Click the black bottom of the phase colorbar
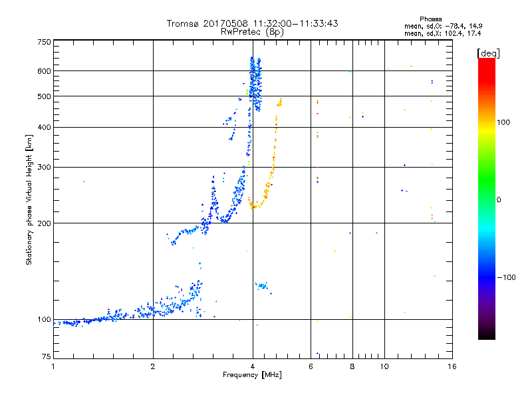Image resolution: width=532 pixels, height=399 pixels. pyautogui.click(x=487, y=334)
